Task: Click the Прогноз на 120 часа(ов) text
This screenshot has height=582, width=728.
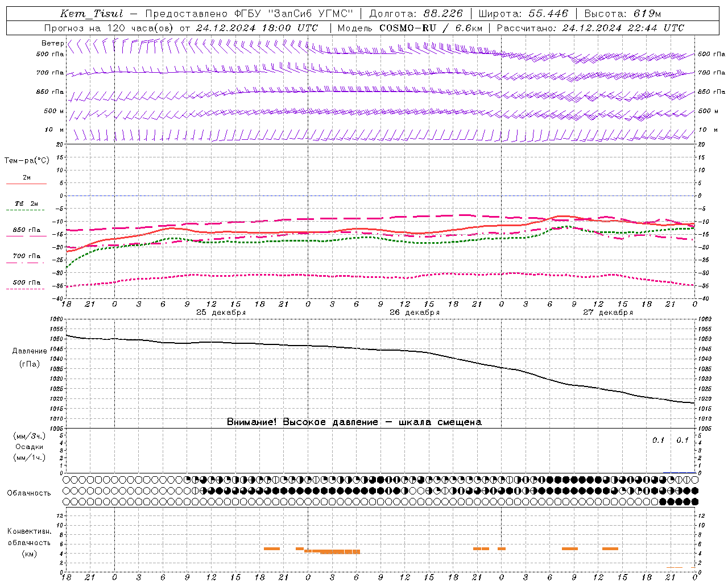Action: pyautogui.click(x=109, y=28)
